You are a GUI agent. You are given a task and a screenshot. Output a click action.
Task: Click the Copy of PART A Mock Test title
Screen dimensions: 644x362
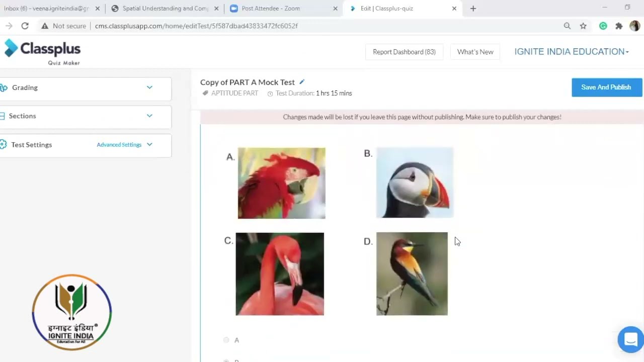pos(248,82)
